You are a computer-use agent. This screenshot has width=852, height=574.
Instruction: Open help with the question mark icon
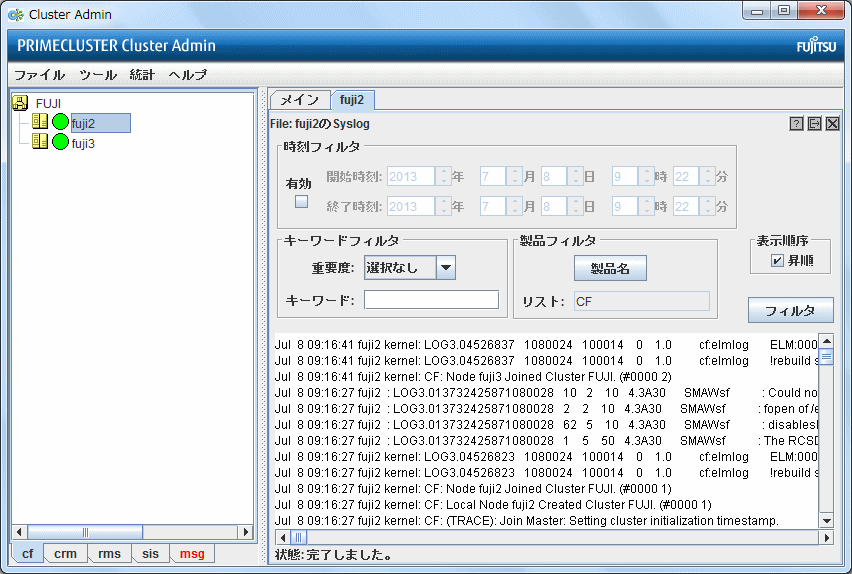coord(796,124)
